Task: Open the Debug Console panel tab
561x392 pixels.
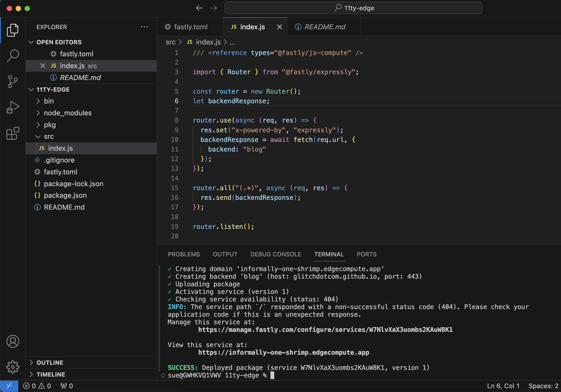Action: [276, 254]
